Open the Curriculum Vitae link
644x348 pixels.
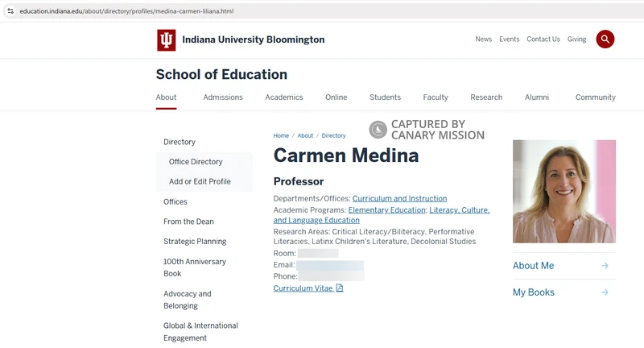click(x=303, y=288)
